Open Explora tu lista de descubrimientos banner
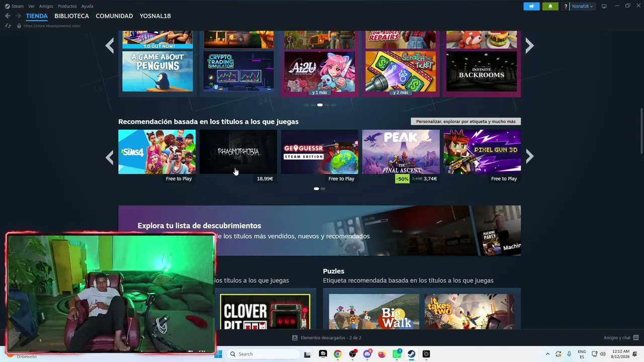The image size is (644, 362). (x=319, y=231)
